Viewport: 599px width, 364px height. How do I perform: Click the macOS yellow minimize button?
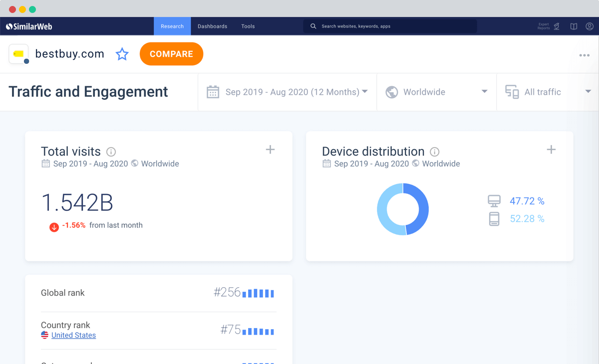22,9
